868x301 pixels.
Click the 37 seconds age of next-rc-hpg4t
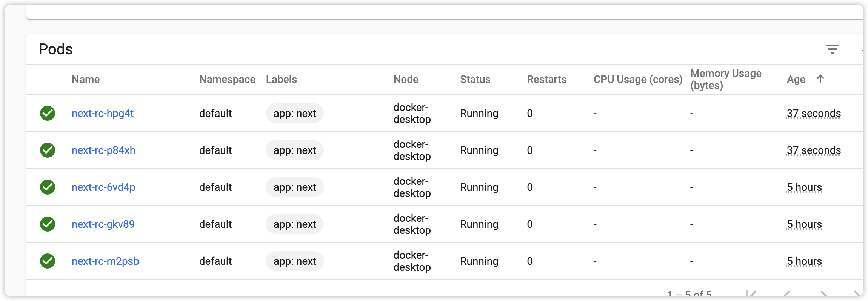(814, 114)
